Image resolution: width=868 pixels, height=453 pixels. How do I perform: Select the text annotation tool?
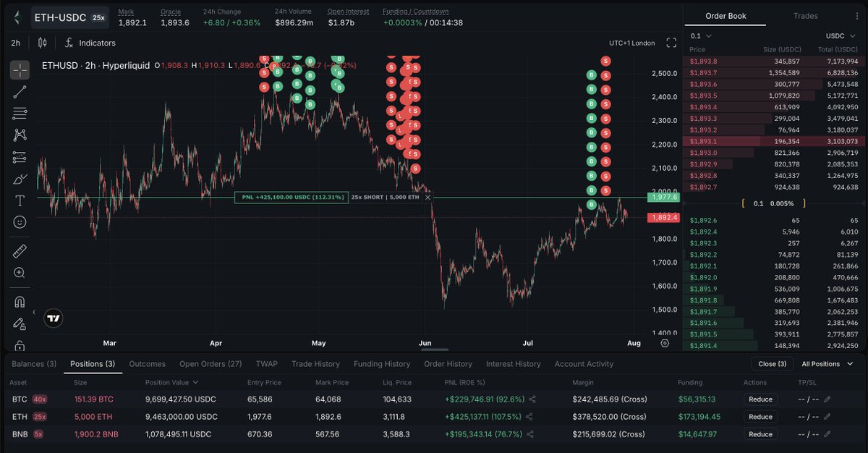20,200
